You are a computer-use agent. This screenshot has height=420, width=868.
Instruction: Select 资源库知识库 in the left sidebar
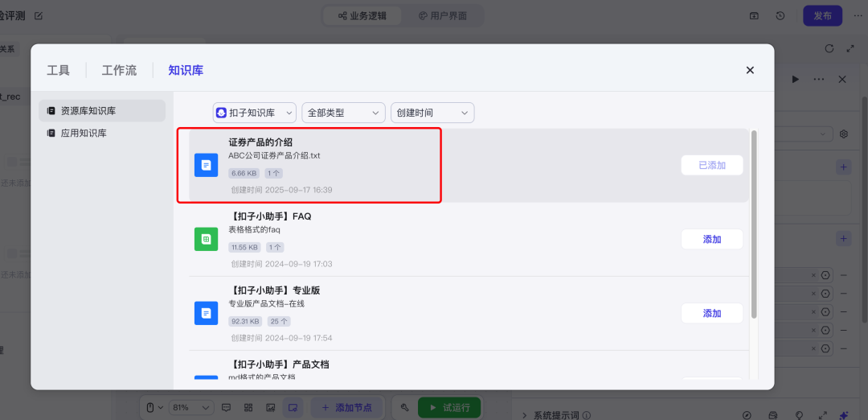tap(102, 111)
